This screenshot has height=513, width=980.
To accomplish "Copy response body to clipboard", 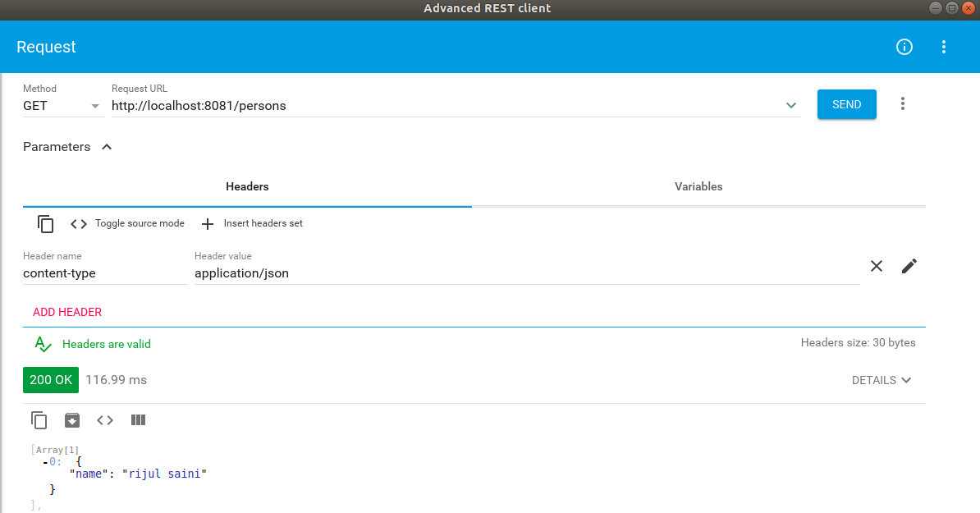I will click(x=39, y=420).
